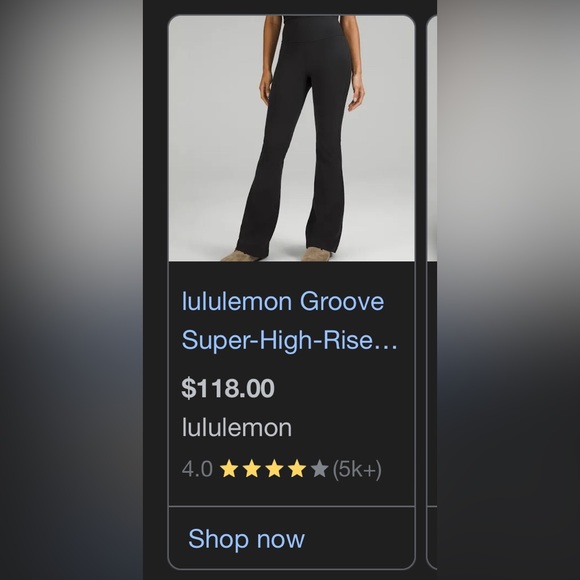Select the $118.00 price text
This screenshot has width=580, height=580.
[228, 388]
